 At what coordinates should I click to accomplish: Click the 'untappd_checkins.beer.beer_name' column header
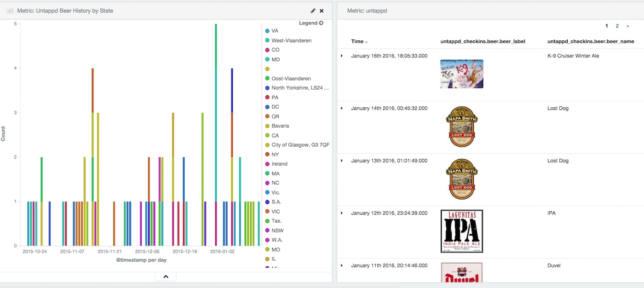pyautogui.click(x=591, y=41)
